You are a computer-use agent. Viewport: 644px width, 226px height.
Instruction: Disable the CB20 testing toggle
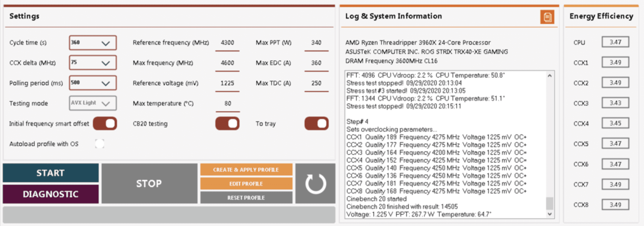[x=227, y=123]
